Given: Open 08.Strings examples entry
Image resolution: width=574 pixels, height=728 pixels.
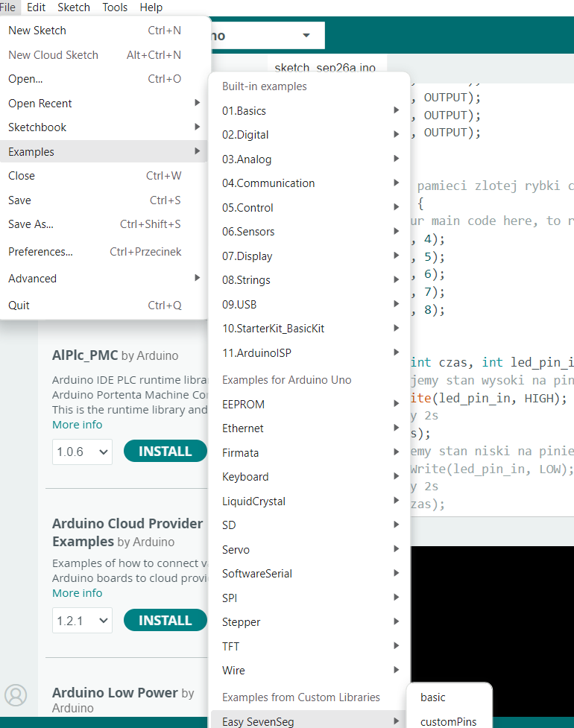Looking at the screenshot, I should point(310,280).
